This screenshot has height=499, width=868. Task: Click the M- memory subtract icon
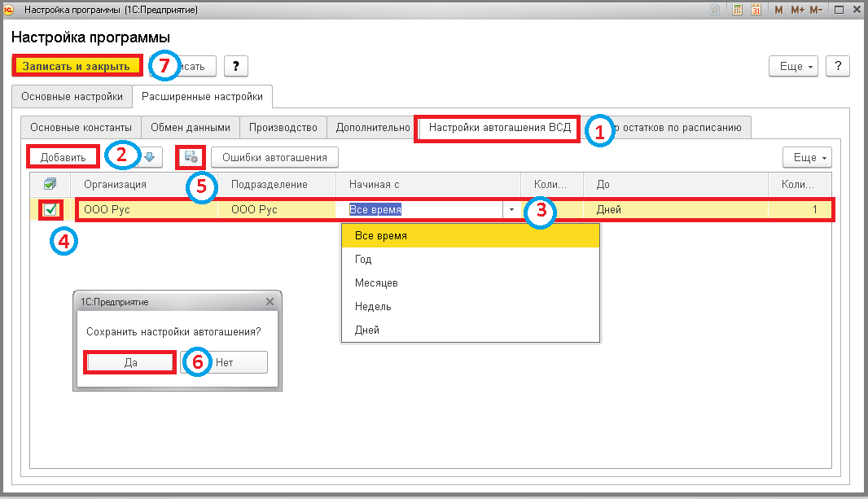coord(816,10)
